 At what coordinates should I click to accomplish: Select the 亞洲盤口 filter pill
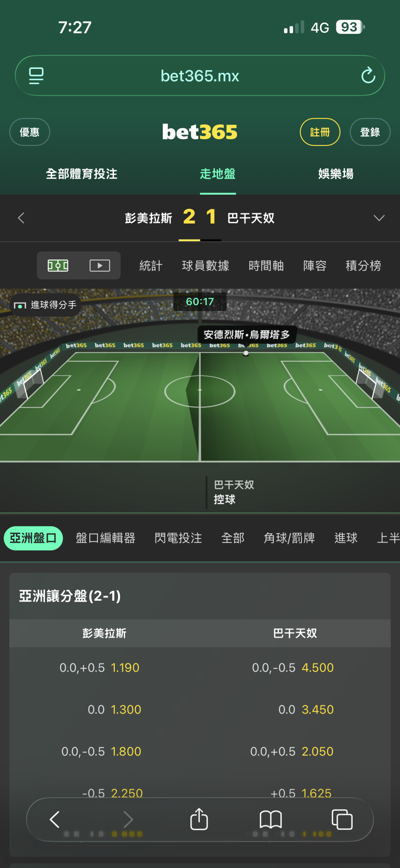[x=33, y=538]
